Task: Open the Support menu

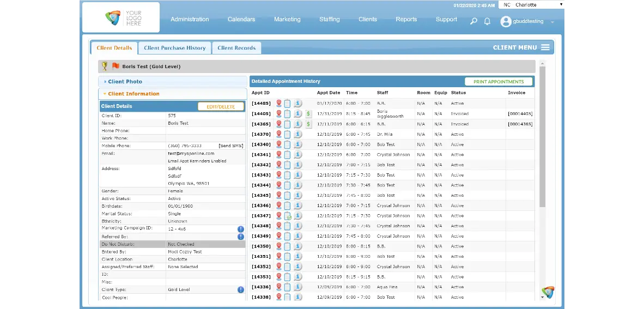Action: pos(446,19)
